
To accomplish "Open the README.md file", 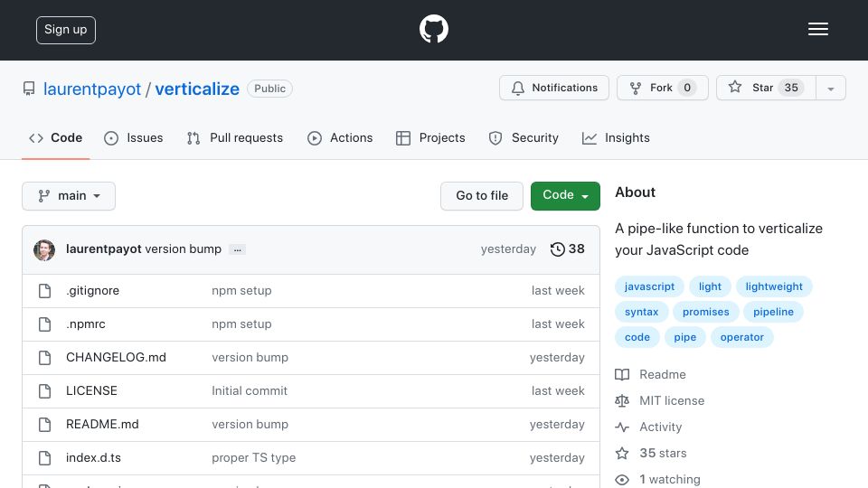I will pyautogui.click(x=102, y=425).
